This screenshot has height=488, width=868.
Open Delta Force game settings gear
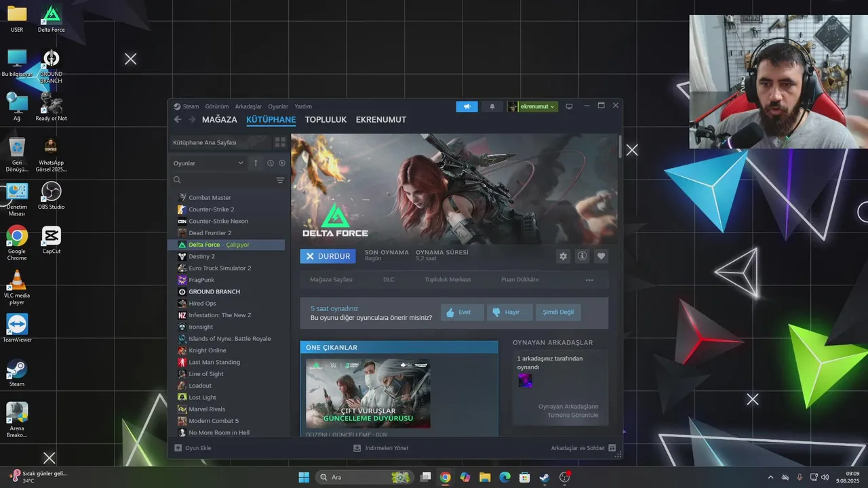tap(563, 256)
